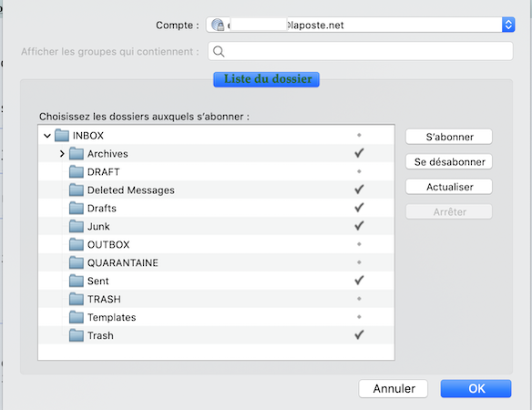Click the lowercase Trash folder icon
The height and width of the screenshot is (410, 532).
click(77, 335)
